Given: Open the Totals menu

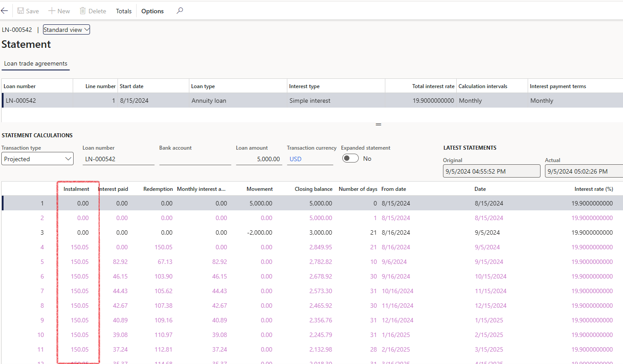Looking at the screenshot, I should (x=124, y=11).
